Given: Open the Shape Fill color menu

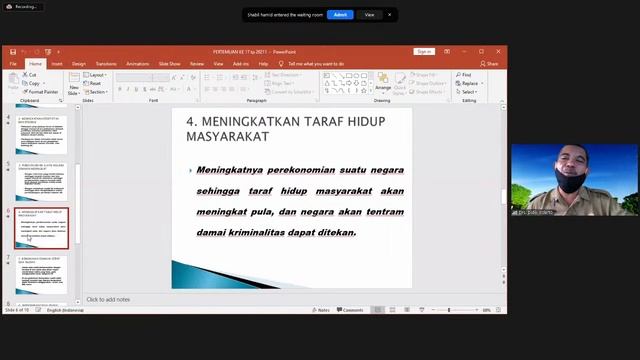Looking at the screenshot, I should click(423, 75).
